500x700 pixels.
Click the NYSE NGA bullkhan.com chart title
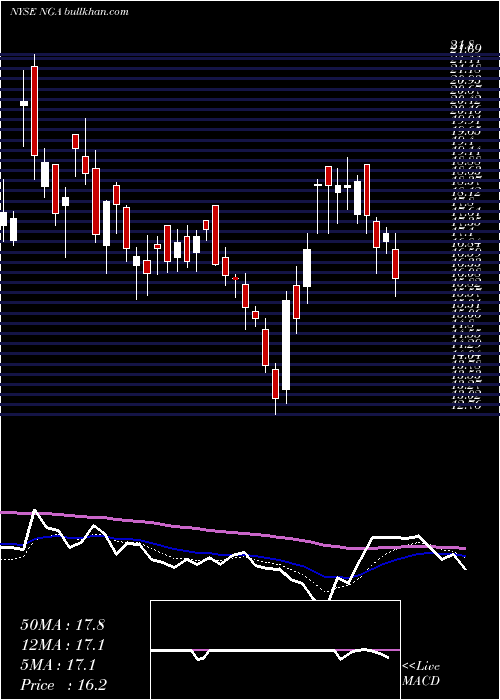(x=69, y=11)
